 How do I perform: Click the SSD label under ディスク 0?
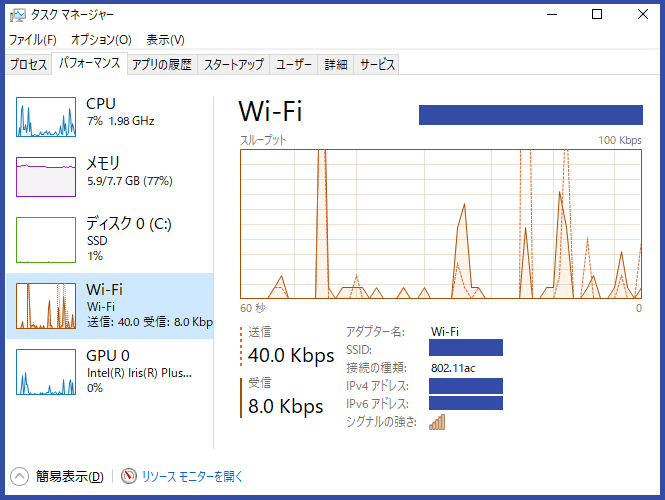[x=97, y=240]
